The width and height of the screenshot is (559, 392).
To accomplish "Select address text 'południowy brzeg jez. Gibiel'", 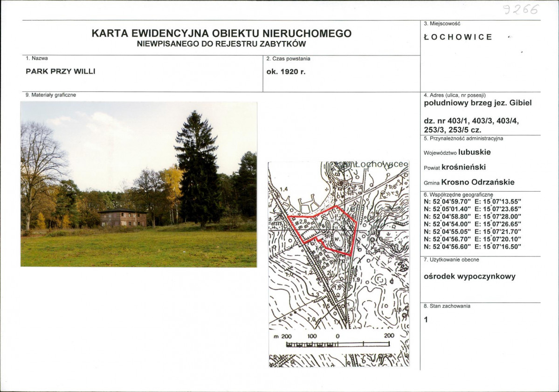I will (x=478, y=103).
